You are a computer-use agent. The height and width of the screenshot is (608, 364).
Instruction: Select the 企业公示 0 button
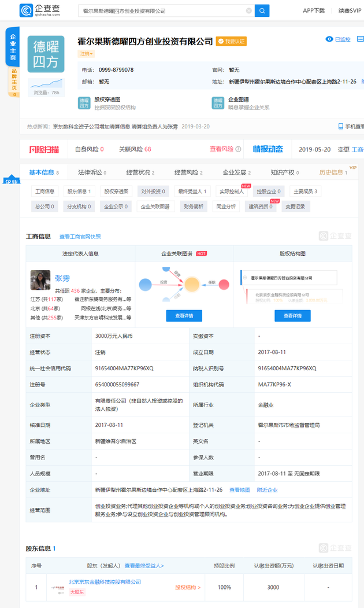[116, 207]
